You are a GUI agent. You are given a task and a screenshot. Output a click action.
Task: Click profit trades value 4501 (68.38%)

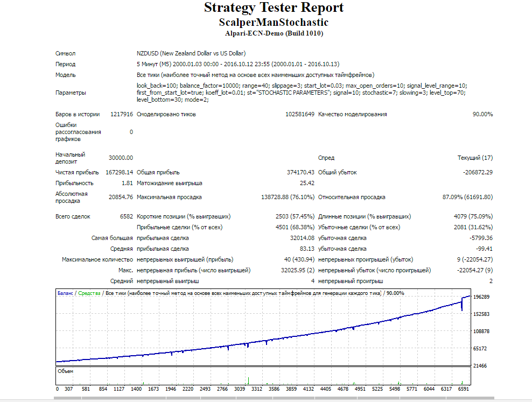[295, 227]
